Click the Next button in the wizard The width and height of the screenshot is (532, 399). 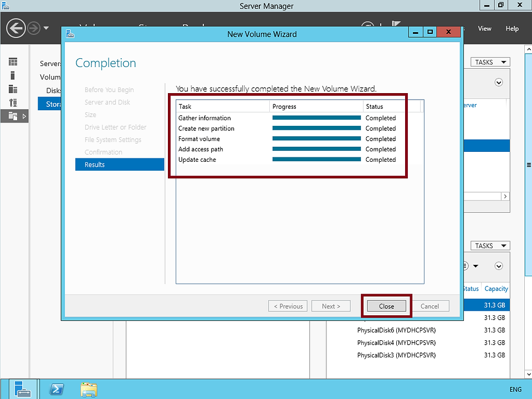click(331, 306)
